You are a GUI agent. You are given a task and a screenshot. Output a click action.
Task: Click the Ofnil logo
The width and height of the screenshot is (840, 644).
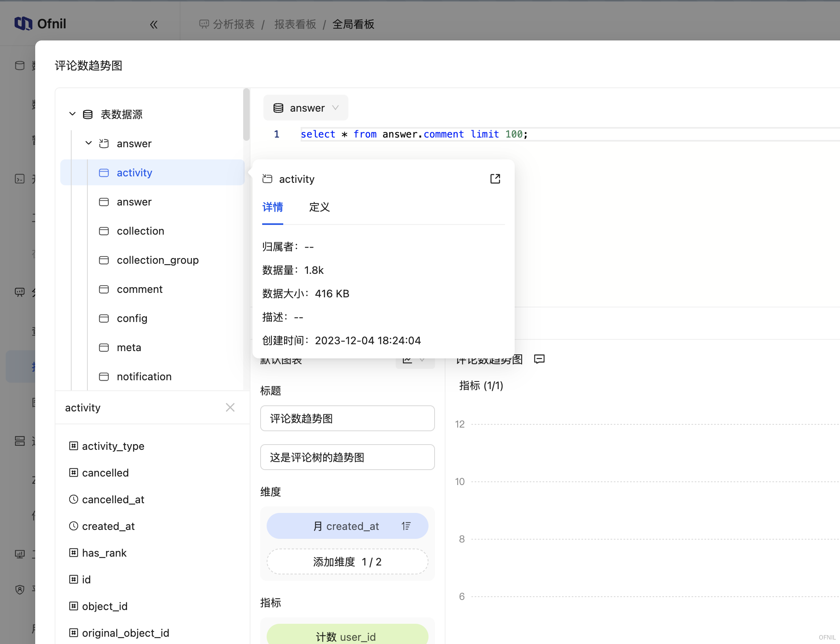(x=40, y=24)
